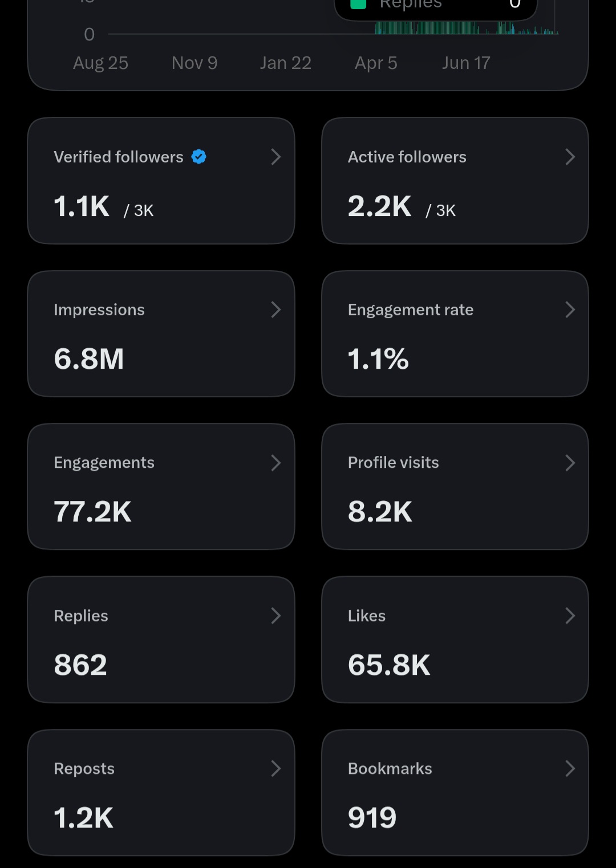
Task: Tap Profile visits chevron arrow
Action: pyautogui.click(x=570, y=463)
